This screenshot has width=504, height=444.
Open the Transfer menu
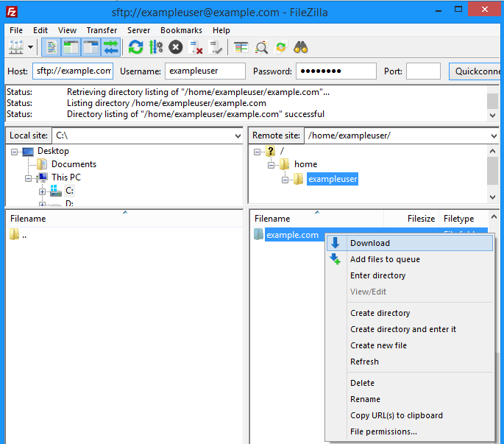(x=102, y=30)
